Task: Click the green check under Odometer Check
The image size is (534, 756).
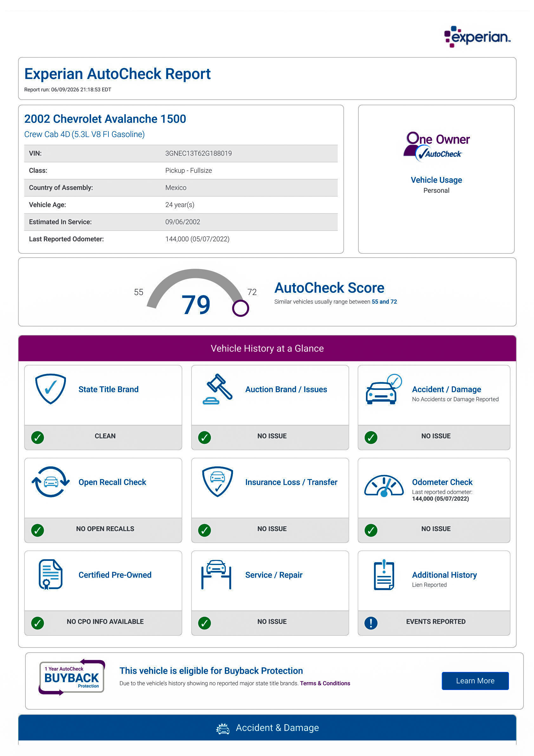Action: tap(371, 530)
